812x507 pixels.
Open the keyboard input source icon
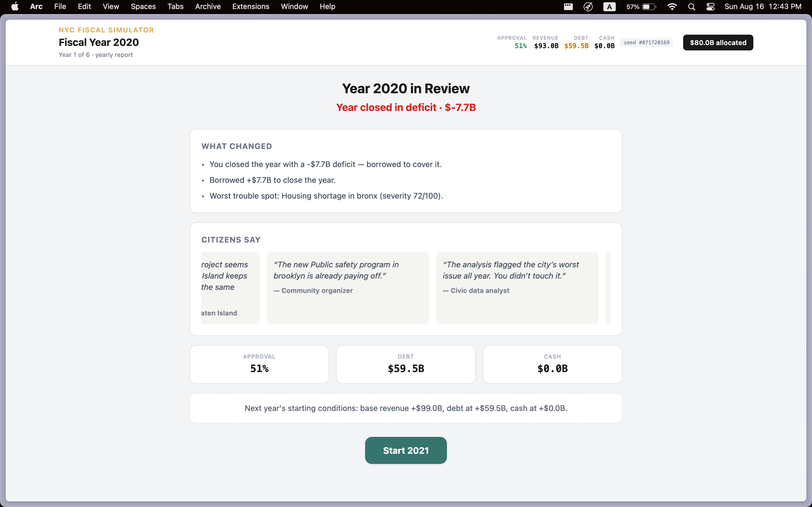pyautogui.click(x=609, y=7)
